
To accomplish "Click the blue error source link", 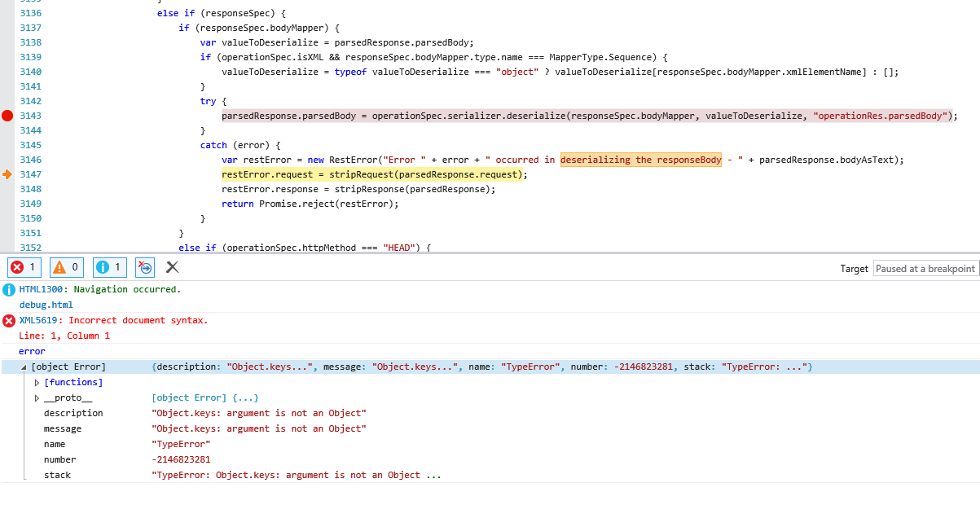I will pos(32,351).
